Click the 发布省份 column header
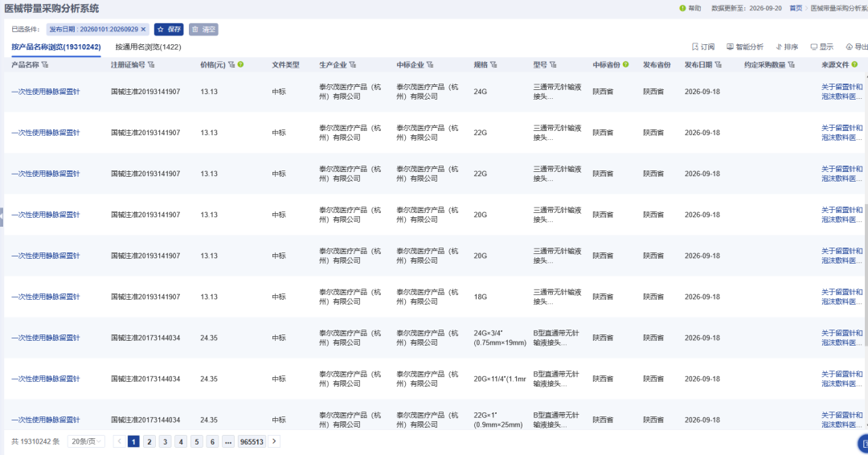 [x=657, y=65]
